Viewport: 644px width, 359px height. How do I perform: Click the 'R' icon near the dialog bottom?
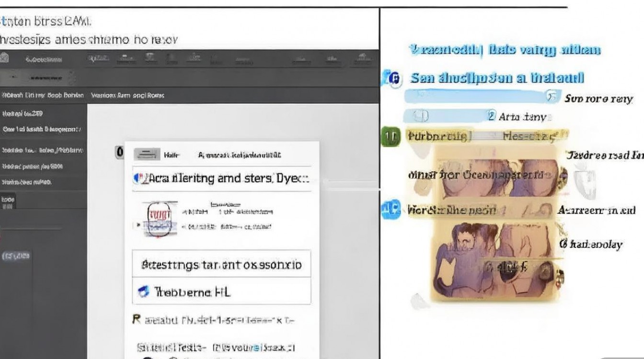point(136,319)
